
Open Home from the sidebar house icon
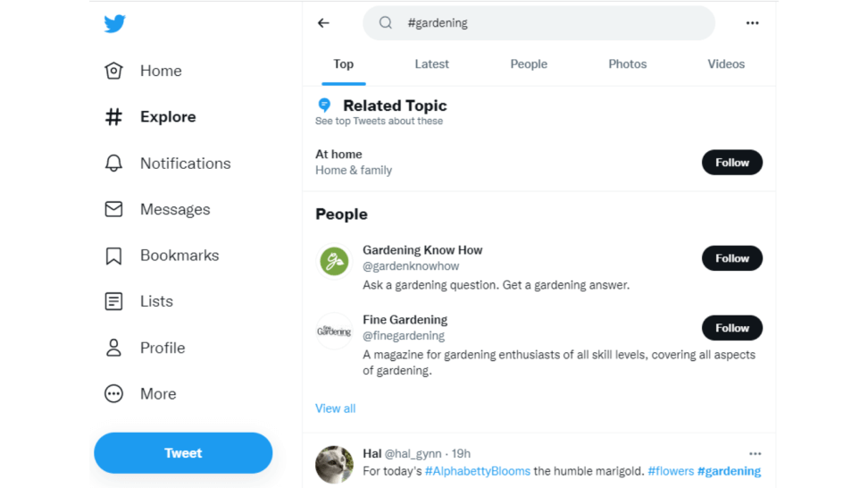pyautogui.click(x=113, y=71)
